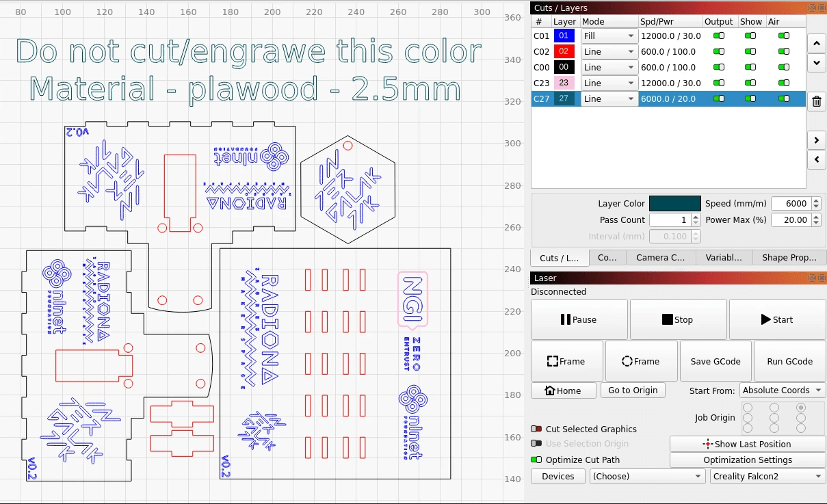Disable Optimize Cut Path switch
Screen dimensions: 827x504
pos(536,460)
